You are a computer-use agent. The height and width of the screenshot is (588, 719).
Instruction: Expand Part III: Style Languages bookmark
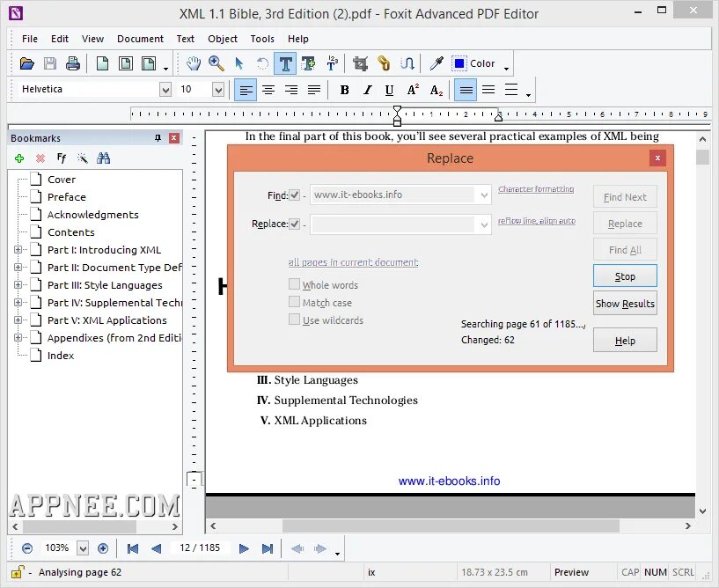[18, 285]
